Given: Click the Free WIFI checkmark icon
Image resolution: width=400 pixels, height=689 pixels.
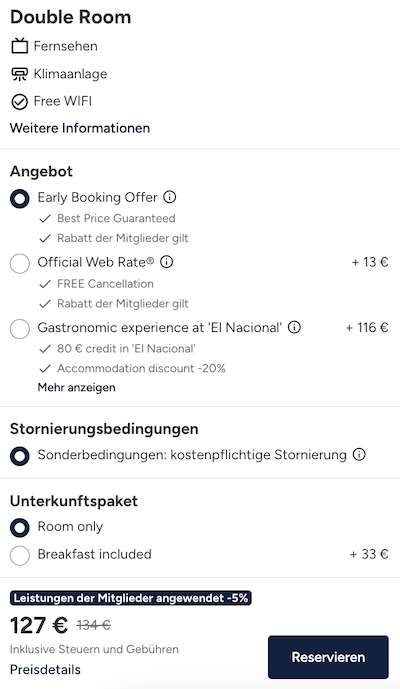Looking at the screenshot, I should click(x=19, y=102).
